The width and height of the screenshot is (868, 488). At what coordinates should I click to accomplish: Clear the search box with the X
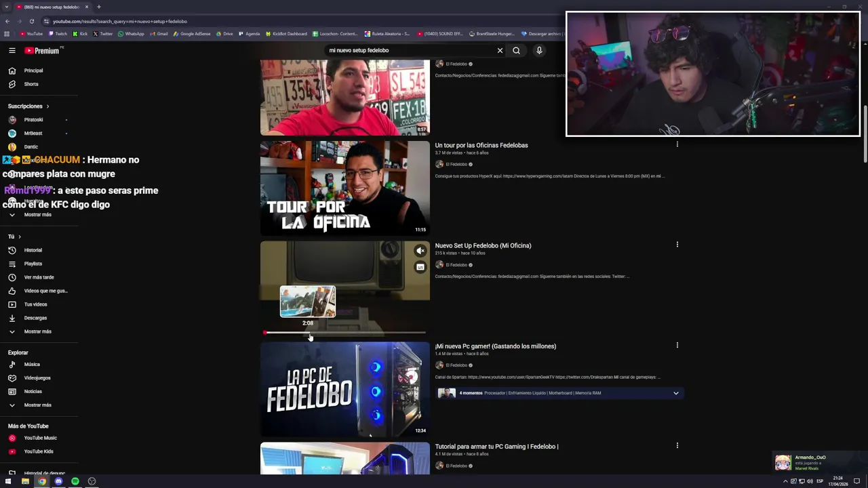coord(500,50)
